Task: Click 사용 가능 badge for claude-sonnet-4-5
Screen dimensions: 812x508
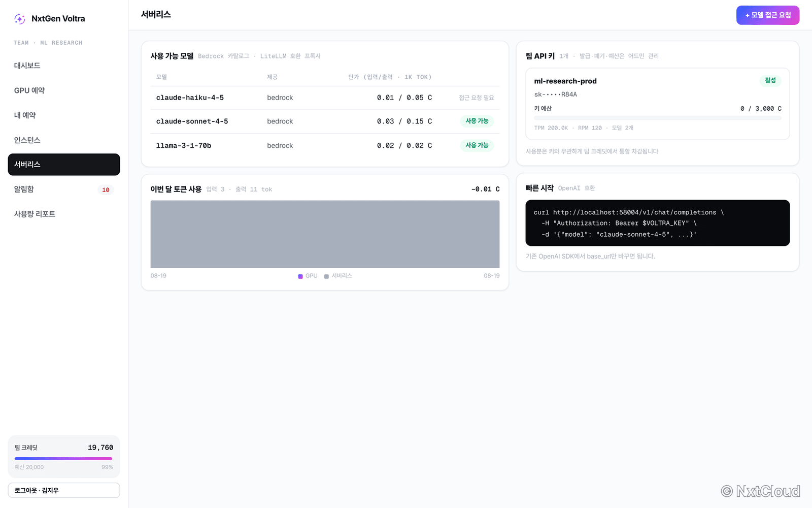Action: coord(477,121)
